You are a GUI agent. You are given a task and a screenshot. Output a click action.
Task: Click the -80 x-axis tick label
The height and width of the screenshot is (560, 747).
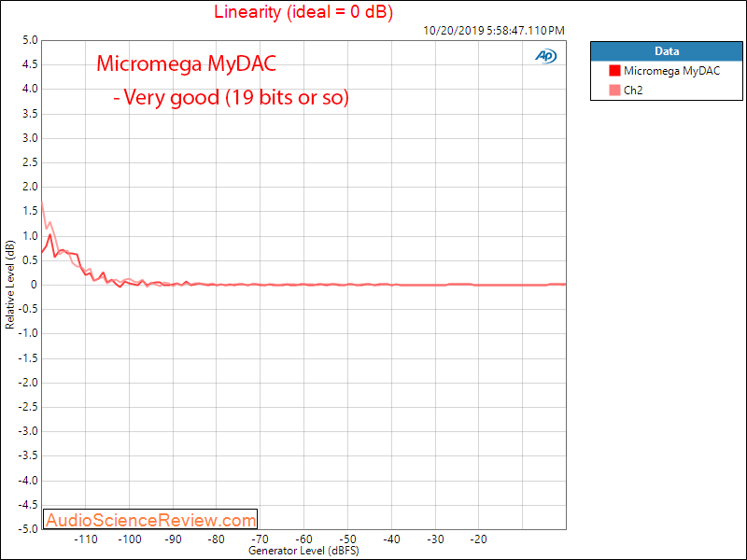coord(217,539)
